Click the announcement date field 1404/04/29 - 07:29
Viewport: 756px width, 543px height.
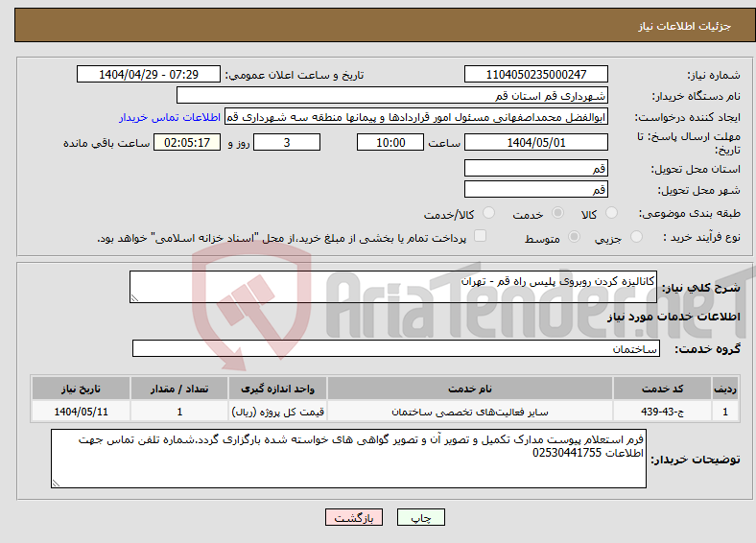click(149, 74)
